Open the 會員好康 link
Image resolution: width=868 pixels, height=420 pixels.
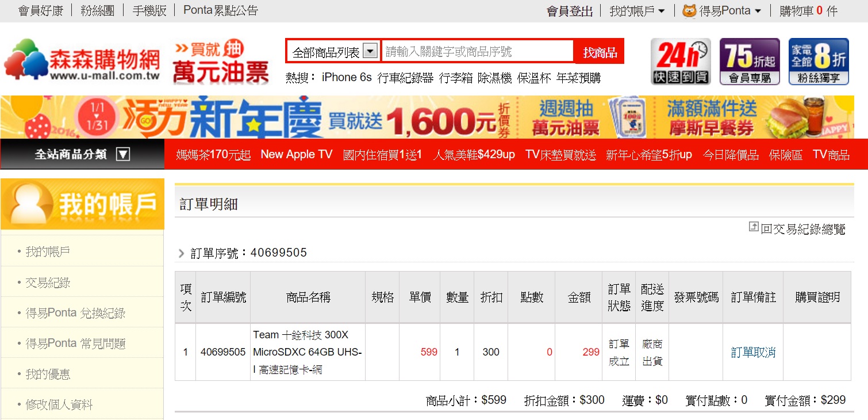pyautogui.click(x=41, y=10)
